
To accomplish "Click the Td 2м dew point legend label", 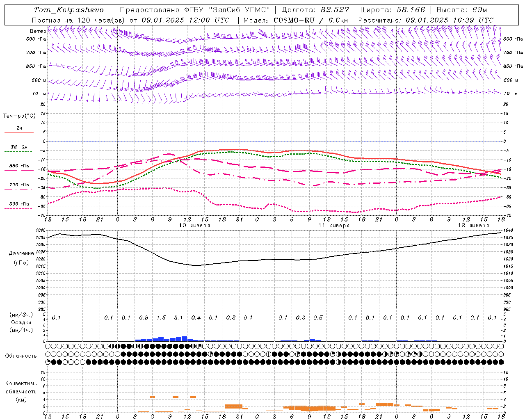I will pyautogui.click(x=19, y=147).
